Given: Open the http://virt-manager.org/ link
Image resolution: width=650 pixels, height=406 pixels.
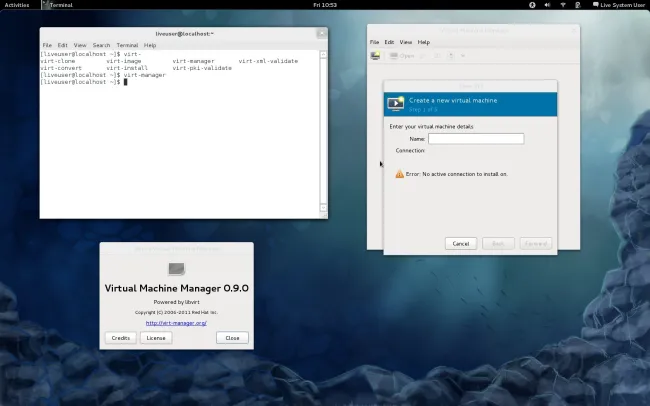Looking at the screenshot, I should (176, 323).
